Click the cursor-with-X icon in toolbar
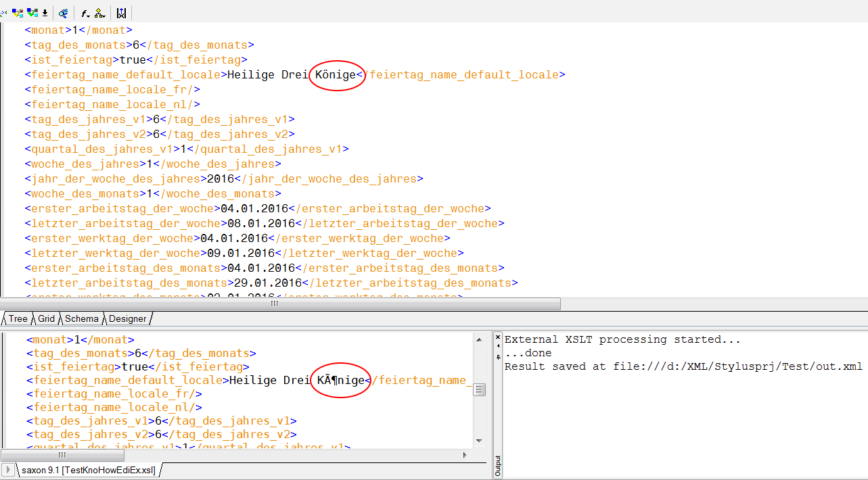Image resolution: width=868 pixels, height=480 pixels. 121,13
